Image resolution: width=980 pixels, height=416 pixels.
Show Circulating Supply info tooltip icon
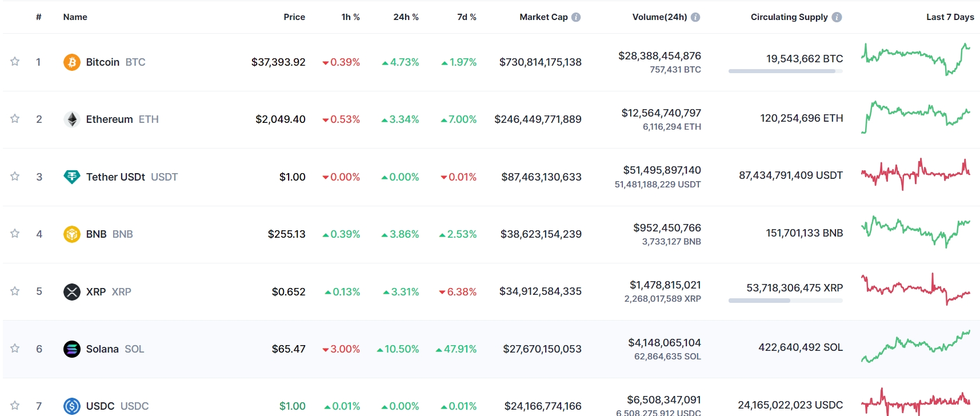click(x=837, y=17)
